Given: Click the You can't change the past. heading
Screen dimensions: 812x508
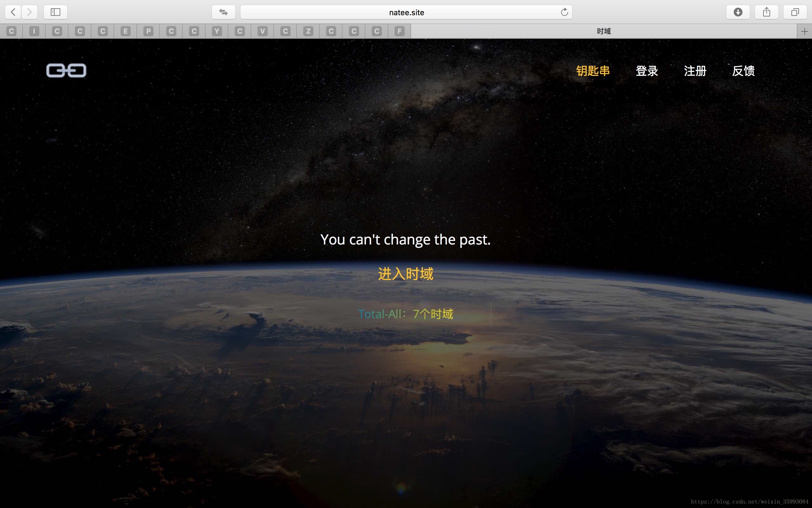Looking at the screenshot, I should pos(406,239).
